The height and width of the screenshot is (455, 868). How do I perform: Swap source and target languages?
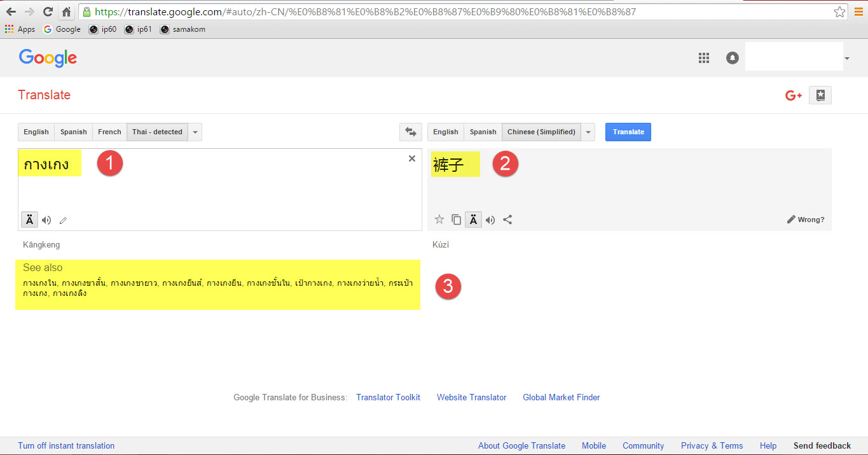[411, 132]
